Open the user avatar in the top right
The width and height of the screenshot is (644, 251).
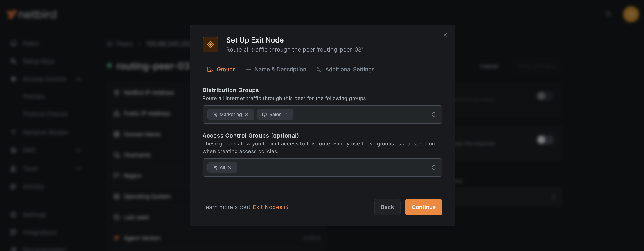coord(630,14)
